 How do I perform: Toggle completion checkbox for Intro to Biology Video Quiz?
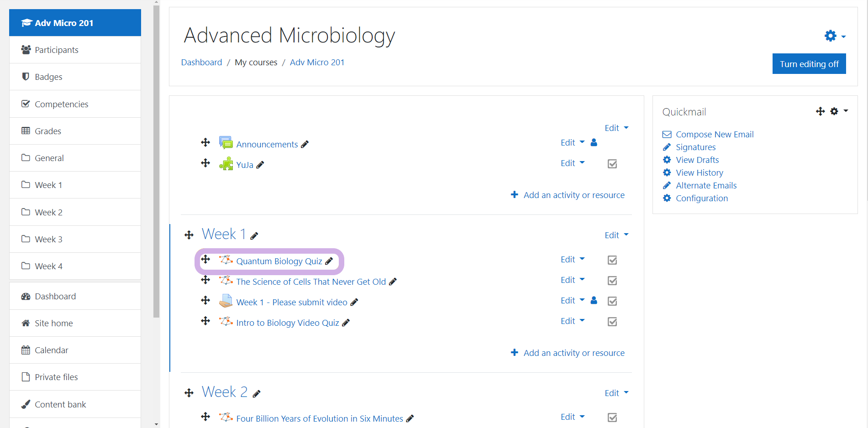pyautogui.click(x=612, y=322)
